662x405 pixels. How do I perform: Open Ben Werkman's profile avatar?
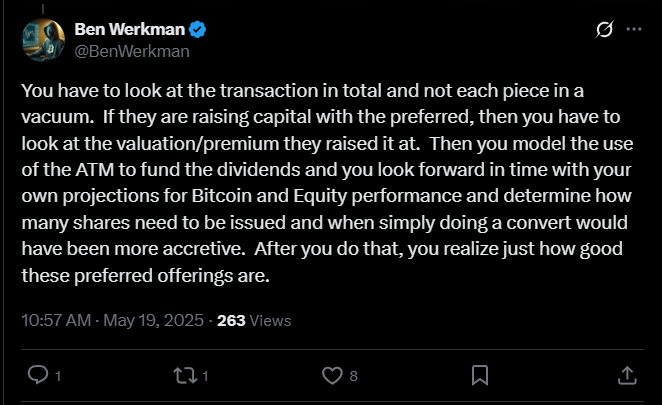pos(42,39)
